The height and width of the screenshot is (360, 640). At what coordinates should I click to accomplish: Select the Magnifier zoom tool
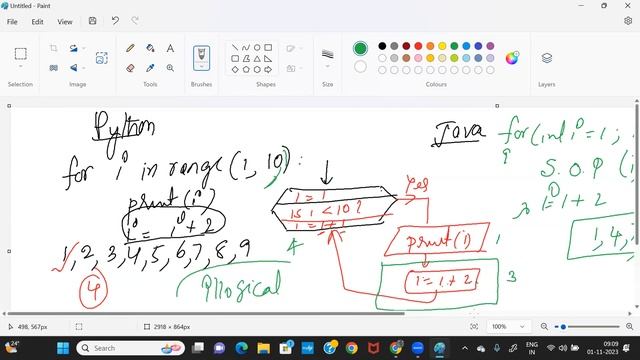pyautogui.click(x=170, y=68)
